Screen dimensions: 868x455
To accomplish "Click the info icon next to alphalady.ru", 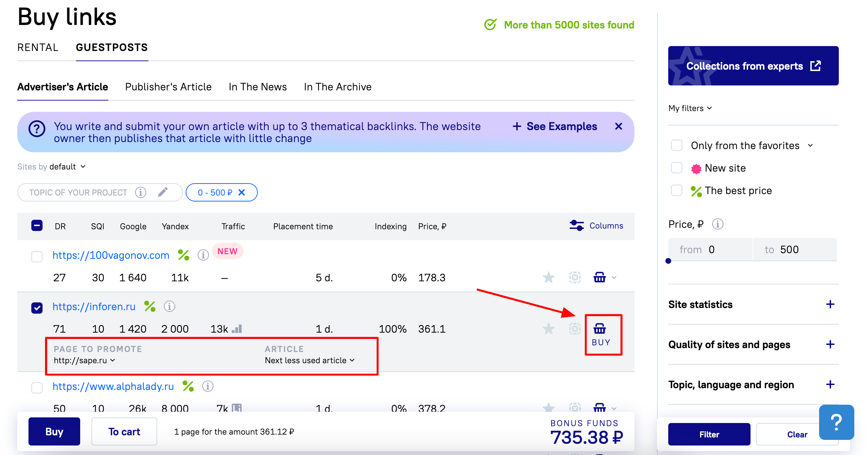I will 208,386.
